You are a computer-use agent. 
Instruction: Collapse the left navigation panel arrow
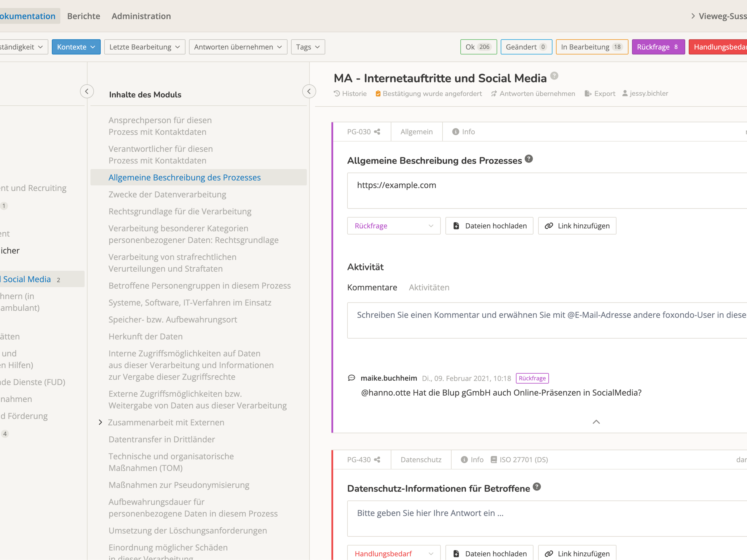(87, 91)
